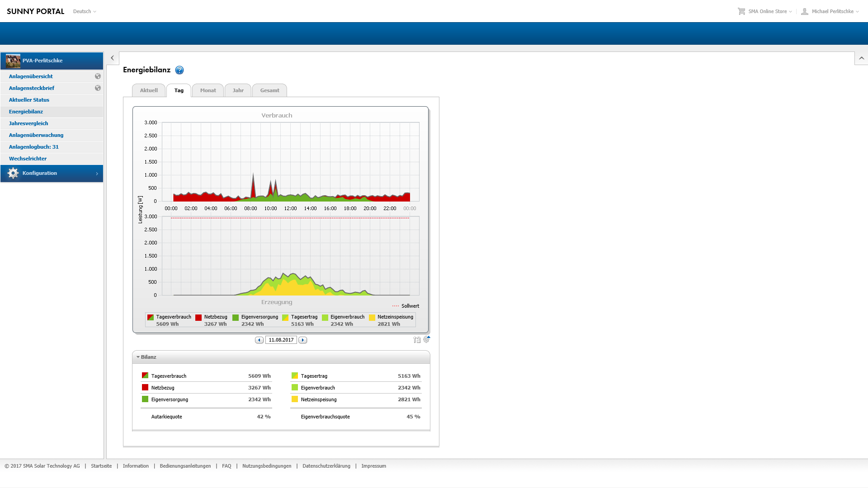Screen dimensions: 868x488
Task: Go to previous day with the left arrow
Action: point(259,340)
